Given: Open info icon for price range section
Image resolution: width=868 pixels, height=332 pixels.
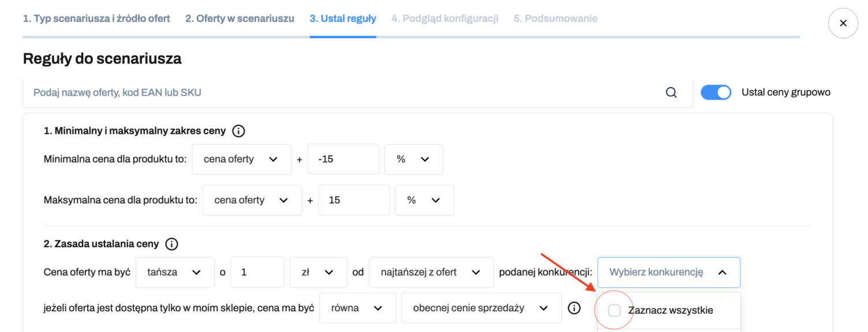Looking at the screenshot, I should [238, 131].
